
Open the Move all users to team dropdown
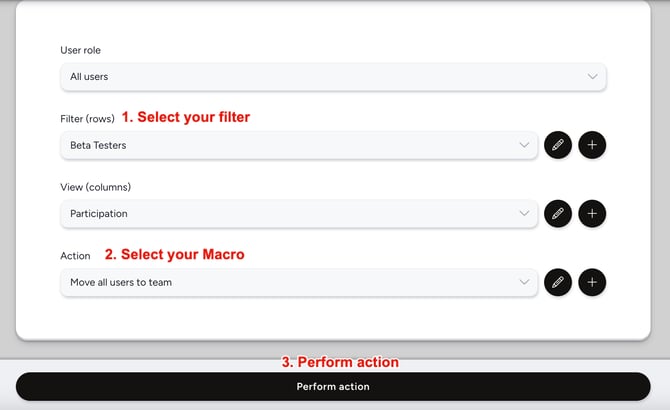click(290, 282)
